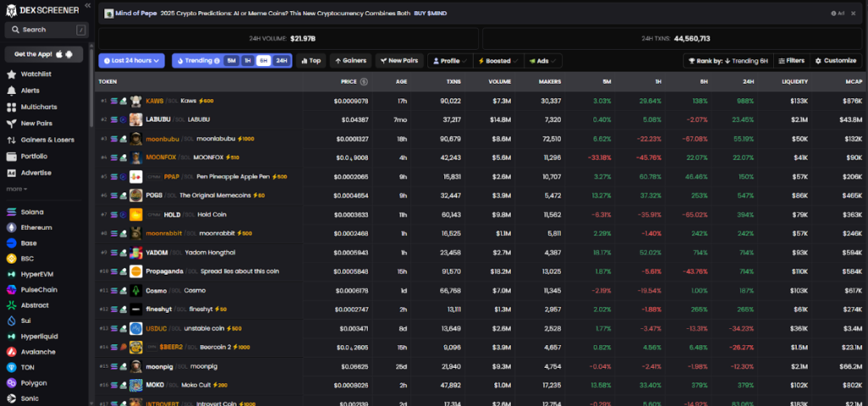Click the KAWS token avatar
Screen dimensions: 868x406
coord(136,101)
